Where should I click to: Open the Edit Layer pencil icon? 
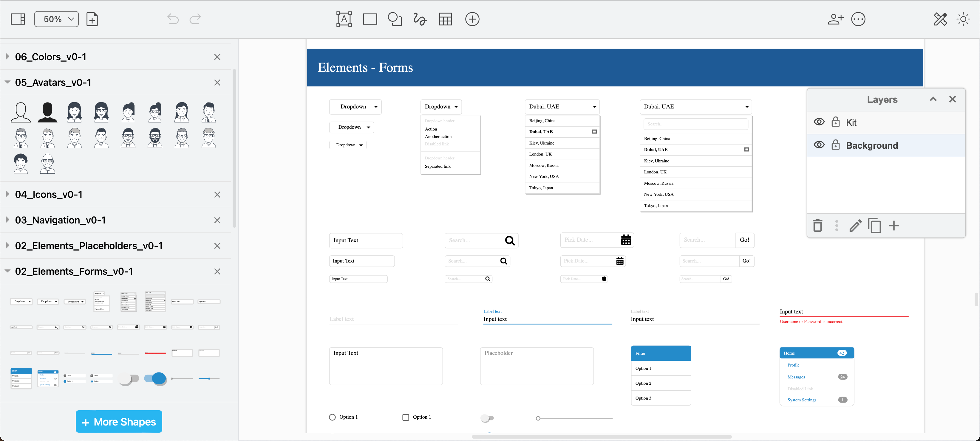[x=856, y=226]
